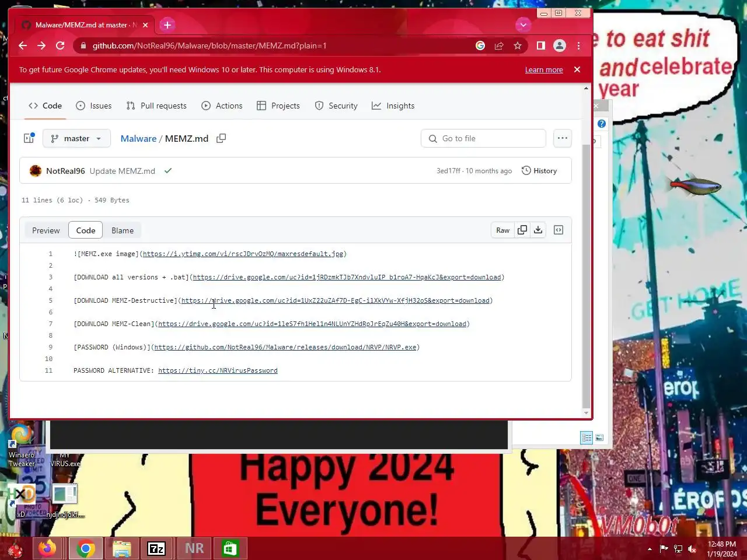Go to the Malware repository breadcrumb

[x=138, y=138]
